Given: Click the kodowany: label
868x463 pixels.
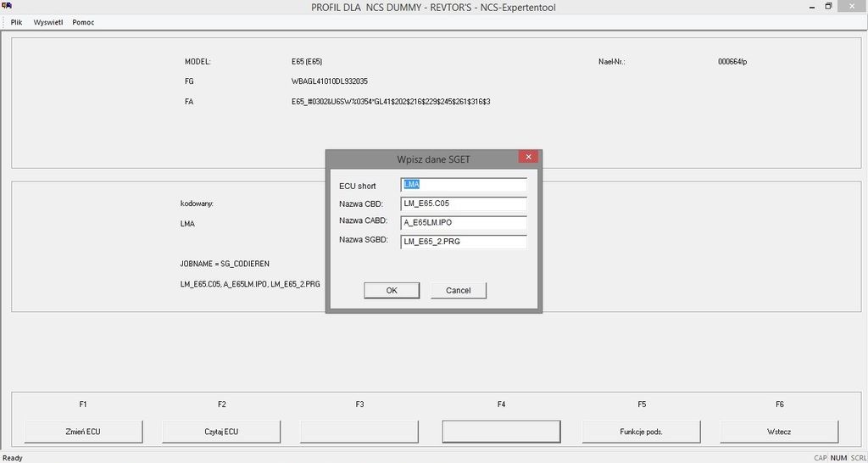Looking at the screenshot, I should 197,204.
